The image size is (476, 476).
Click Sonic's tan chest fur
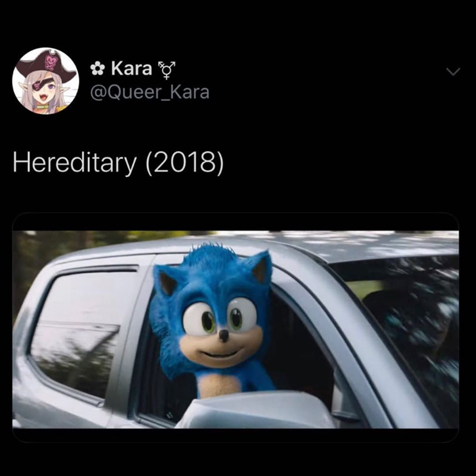click(x=219, y=385)
